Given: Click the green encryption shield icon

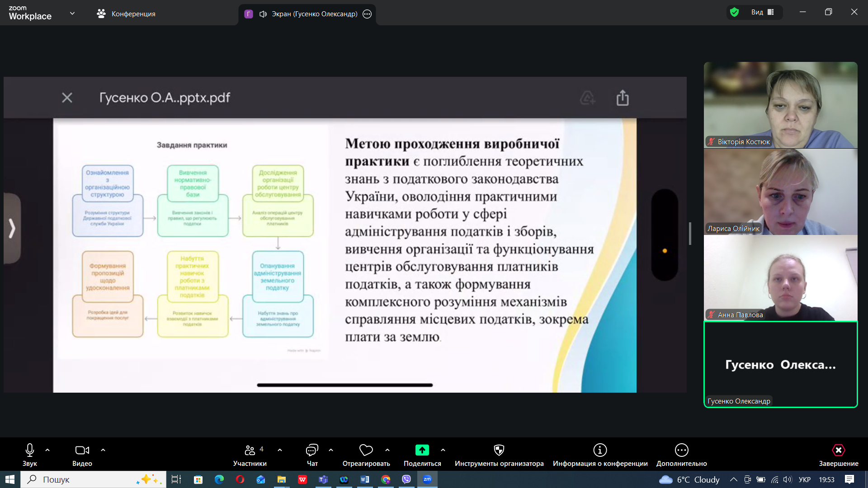Looking at the screenshot, I should [x=735, y=12].
